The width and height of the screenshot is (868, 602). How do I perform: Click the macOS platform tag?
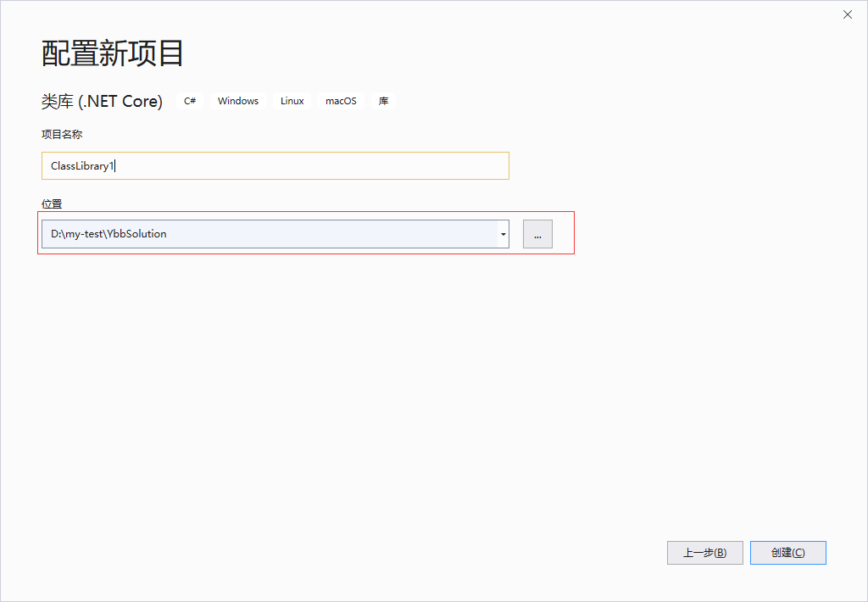pos(340,100)
